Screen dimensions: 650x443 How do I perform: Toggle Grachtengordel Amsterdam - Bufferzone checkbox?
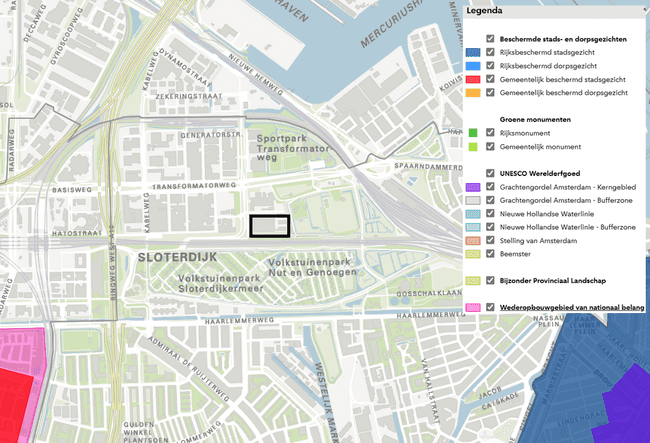(490, 200)
